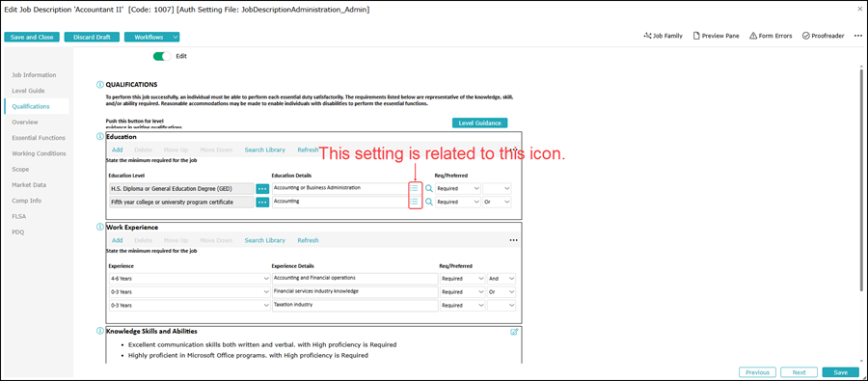Viewport: 868px width, 381px height.
Task: Open the Job Family view
Action: [664, 36]
